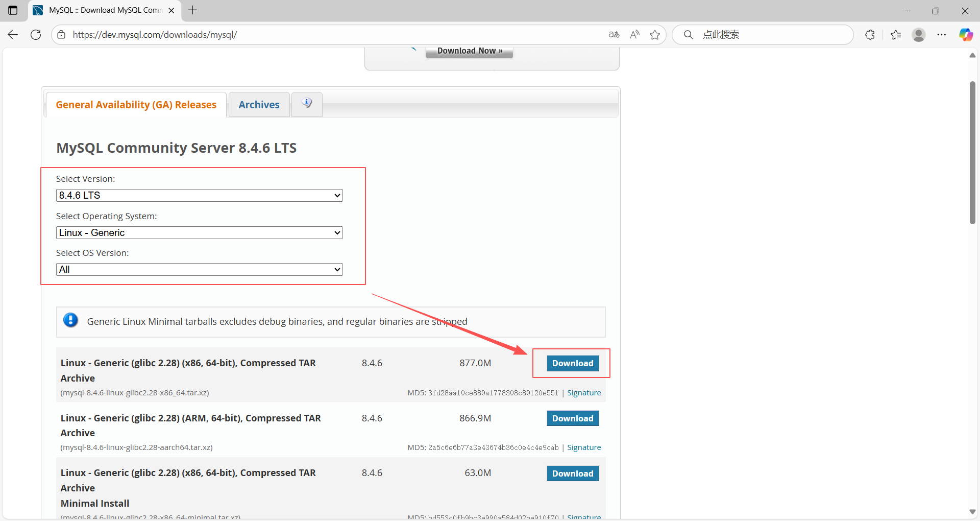The image size is (980, 521).
Task: Open the Select Operating System dropdown
Action: click(x=200, y=232)
